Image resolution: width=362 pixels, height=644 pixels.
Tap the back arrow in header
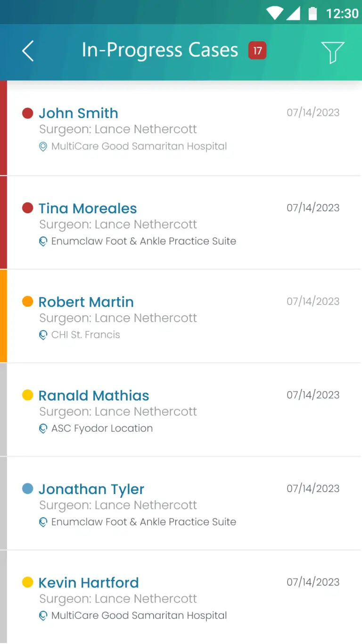28,51
